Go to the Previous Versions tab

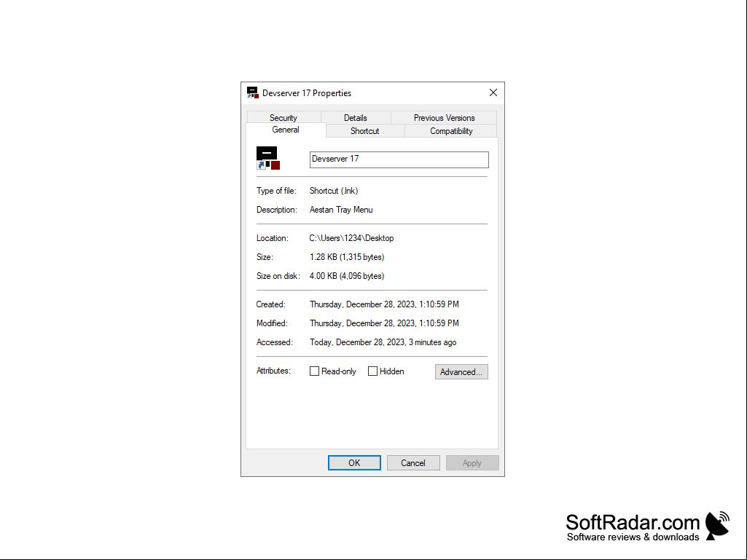point(444,118)
